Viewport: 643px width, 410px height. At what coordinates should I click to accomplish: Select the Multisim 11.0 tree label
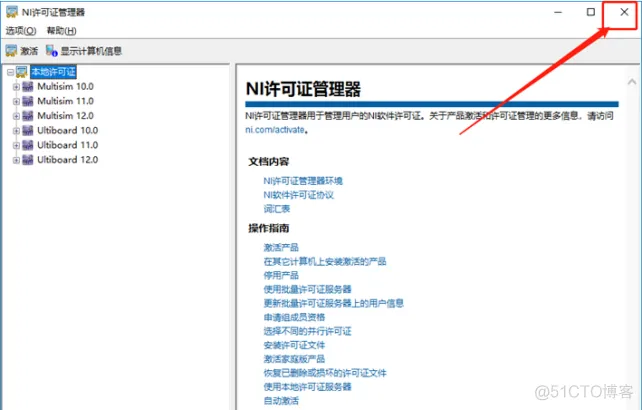(66, 101)
